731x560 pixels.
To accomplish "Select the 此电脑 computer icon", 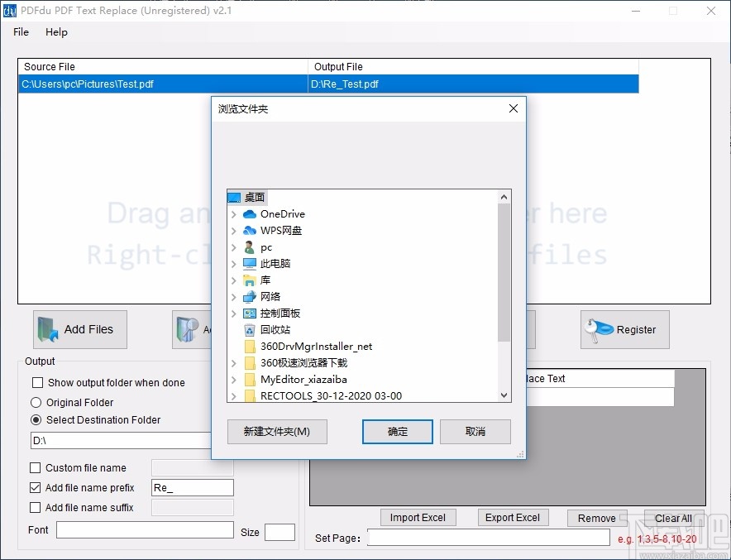I will (x=251, y=263).
